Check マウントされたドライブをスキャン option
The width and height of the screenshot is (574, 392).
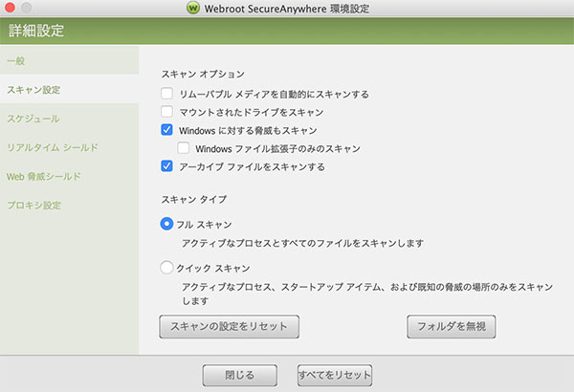point(166,112)
